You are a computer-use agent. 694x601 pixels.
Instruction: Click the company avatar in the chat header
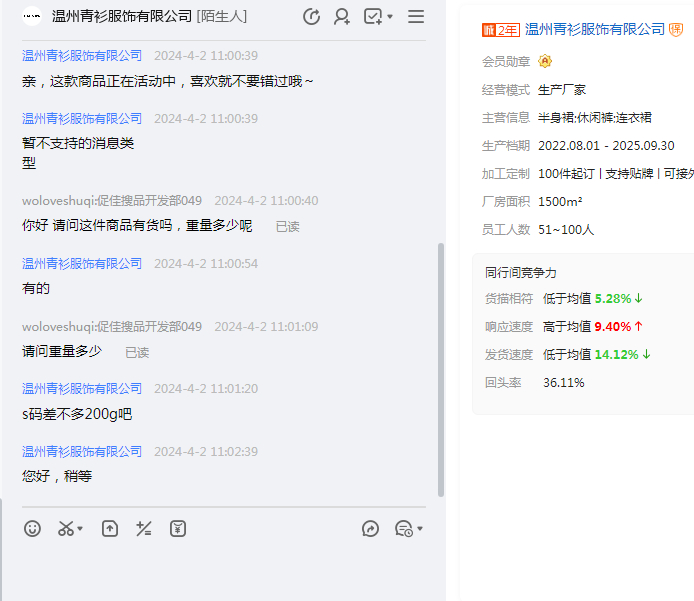click(32, 16)
